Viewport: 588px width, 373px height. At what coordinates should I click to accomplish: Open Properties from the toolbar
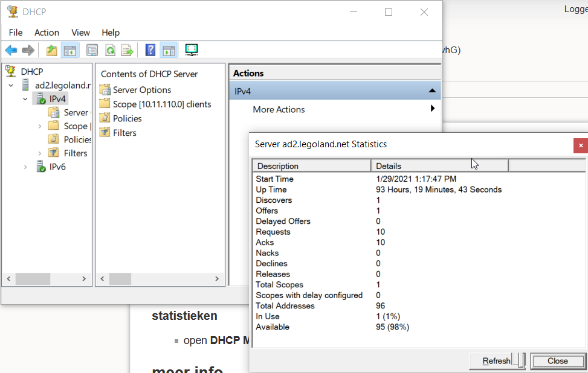92,51
